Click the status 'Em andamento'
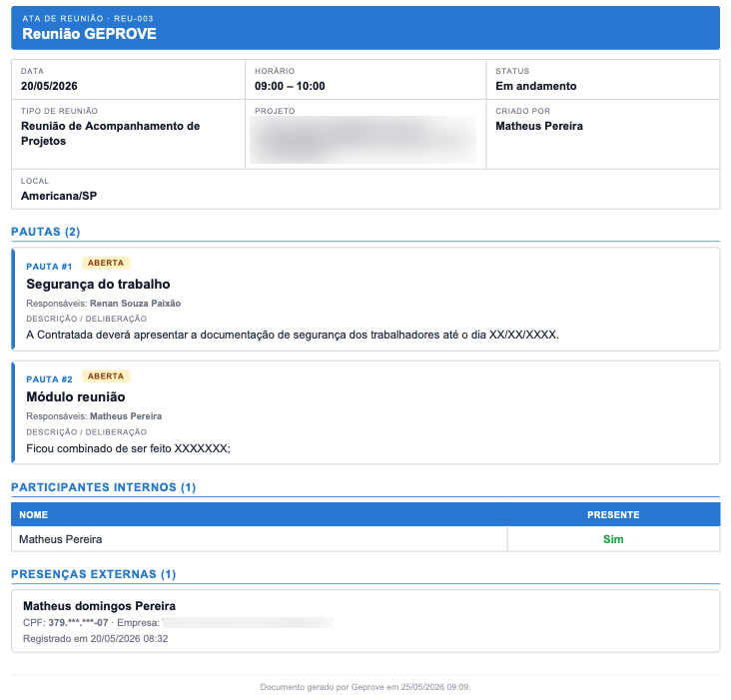This screenshot has width=731, height=700. click(536, 86)
